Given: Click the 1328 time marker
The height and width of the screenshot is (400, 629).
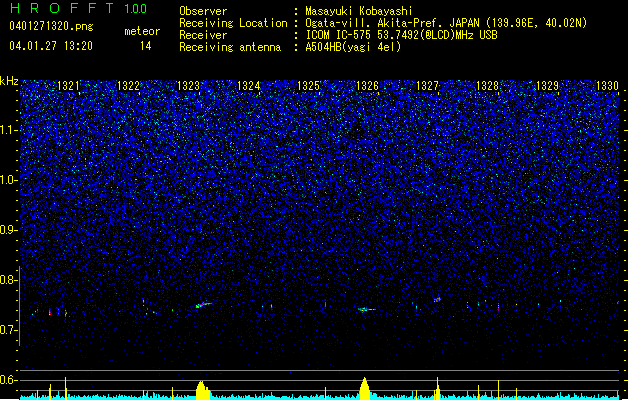Looking at the screenshot, I should [x=487, y=86].
